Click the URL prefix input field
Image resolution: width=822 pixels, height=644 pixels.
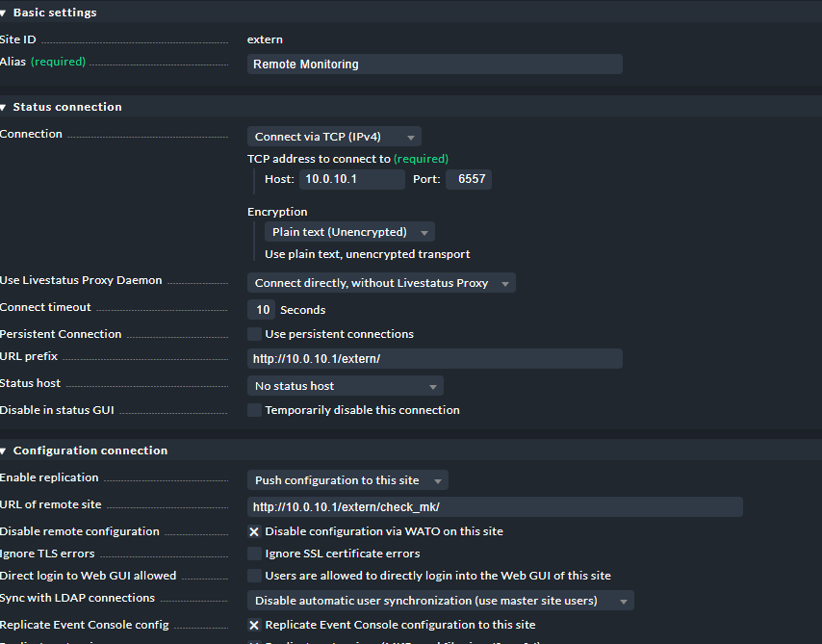pyautogui.click(x=434, y=359)
